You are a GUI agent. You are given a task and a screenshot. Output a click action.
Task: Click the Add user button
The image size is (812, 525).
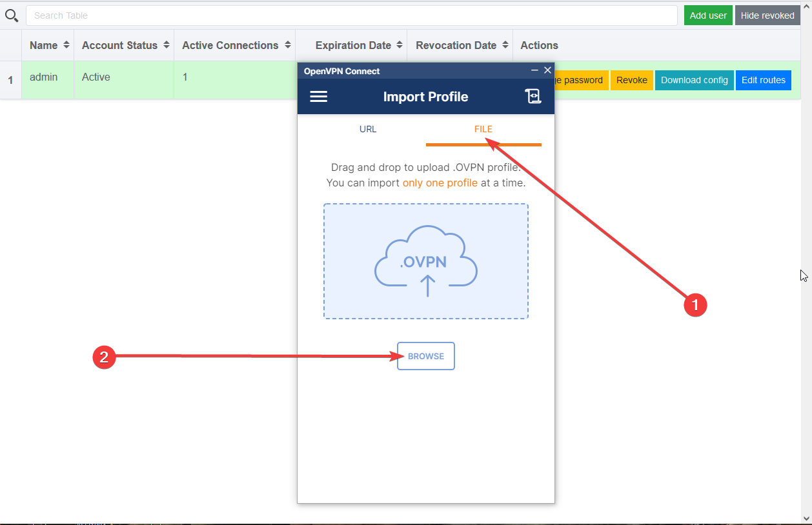point(708,15)
